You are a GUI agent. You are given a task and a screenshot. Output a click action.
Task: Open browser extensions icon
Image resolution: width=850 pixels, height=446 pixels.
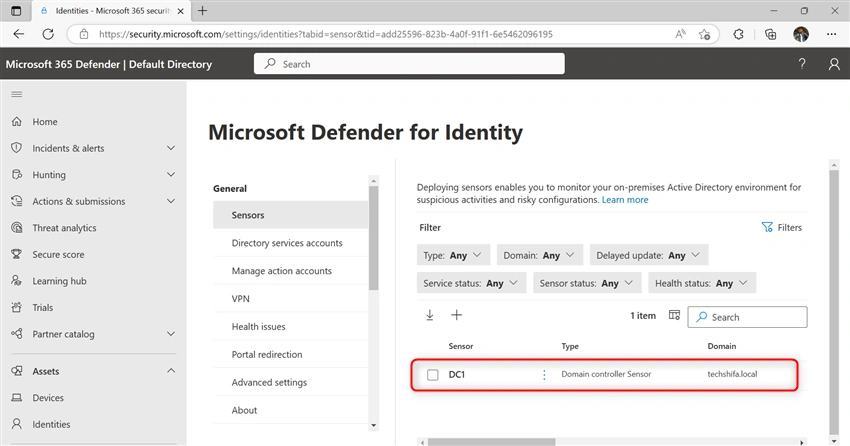[x=738, y=34]
